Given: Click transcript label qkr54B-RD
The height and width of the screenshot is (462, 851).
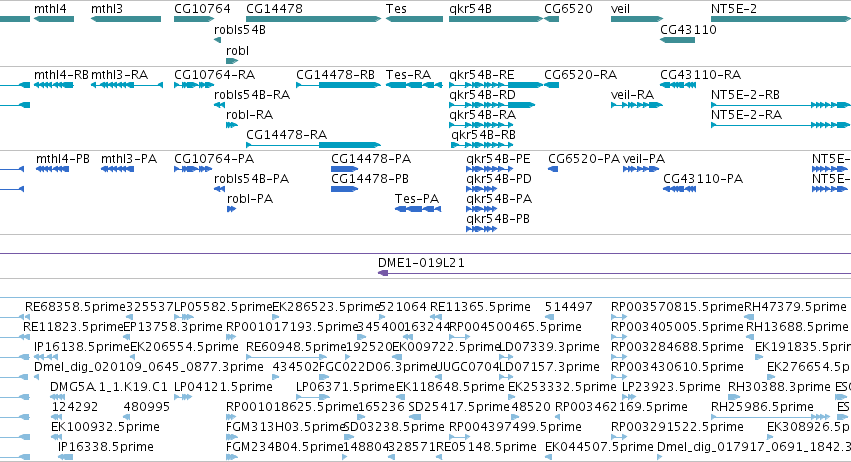Looking at the screenshot, I should 482,95.
